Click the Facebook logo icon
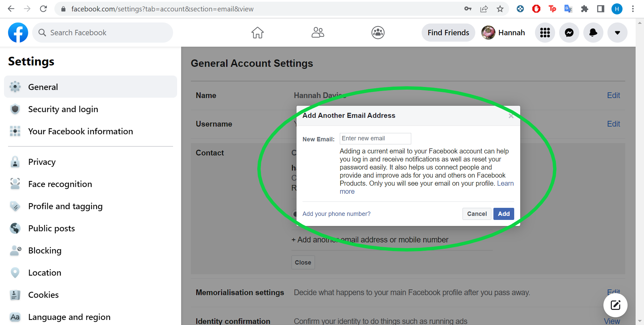 click(x=18, y=33)
